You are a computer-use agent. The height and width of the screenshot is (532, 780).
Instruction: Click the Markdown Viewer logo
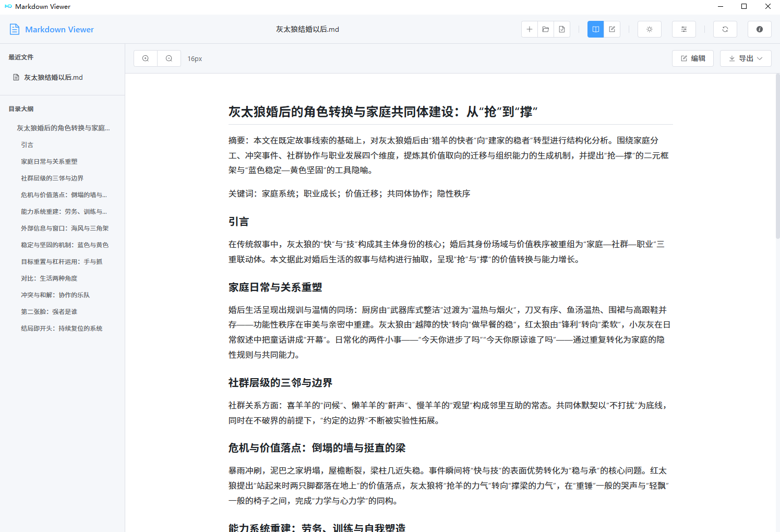pyautogui.click(x=51, y=29)
